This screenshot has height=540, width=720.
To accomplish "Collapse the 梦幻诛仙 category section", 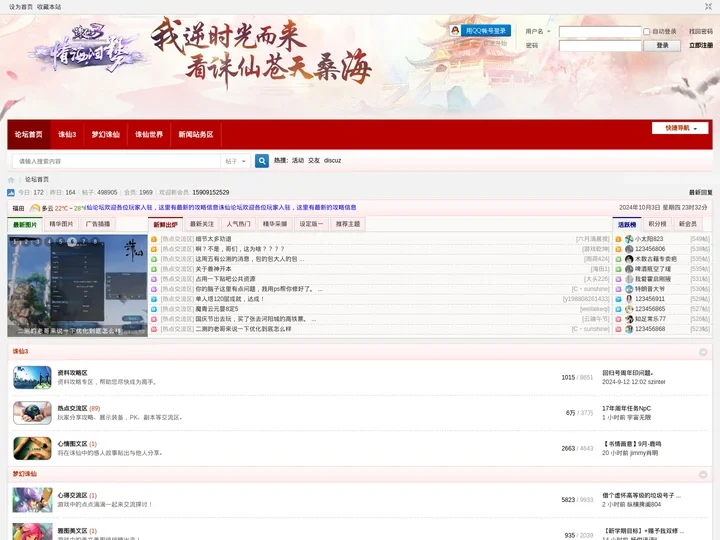I will 703,475.
